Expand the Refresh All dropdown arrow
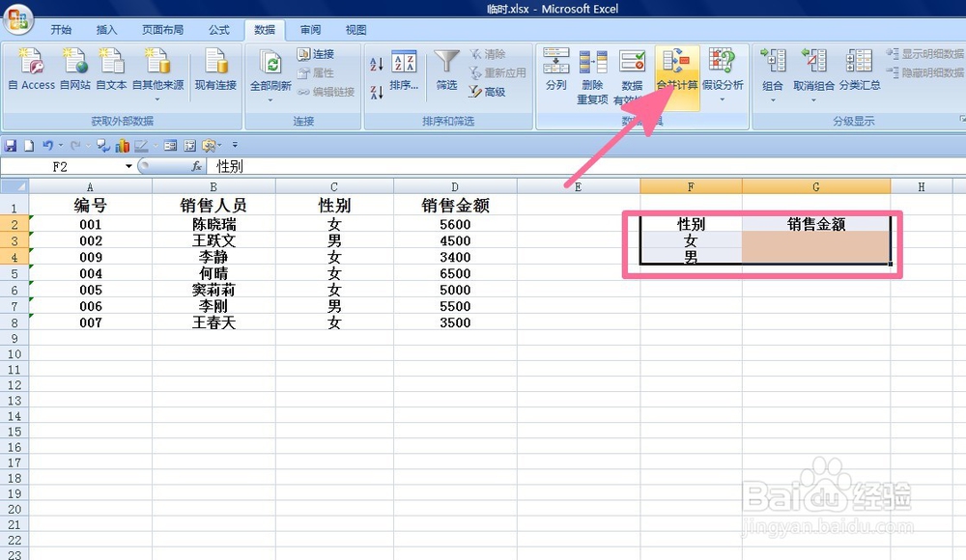The image size is (966, 560). (270, 99)
